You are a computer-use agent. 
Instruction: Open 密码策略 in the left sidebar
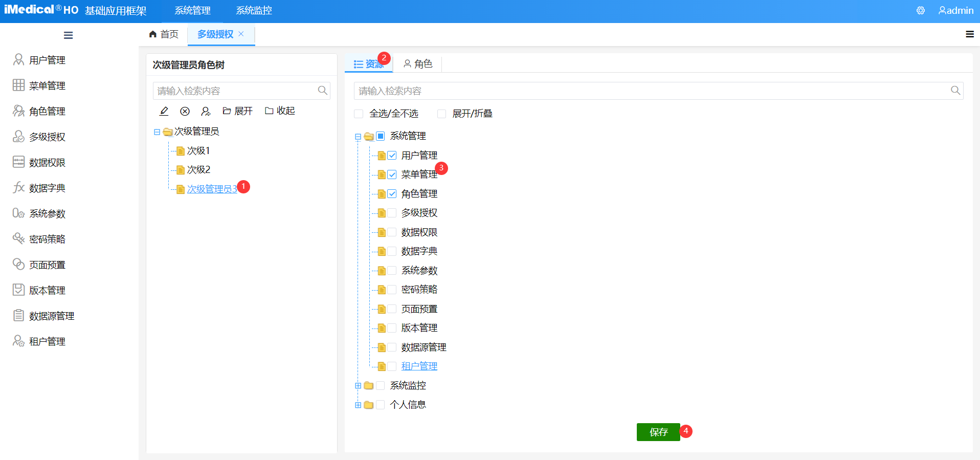[x=47, y=239]
